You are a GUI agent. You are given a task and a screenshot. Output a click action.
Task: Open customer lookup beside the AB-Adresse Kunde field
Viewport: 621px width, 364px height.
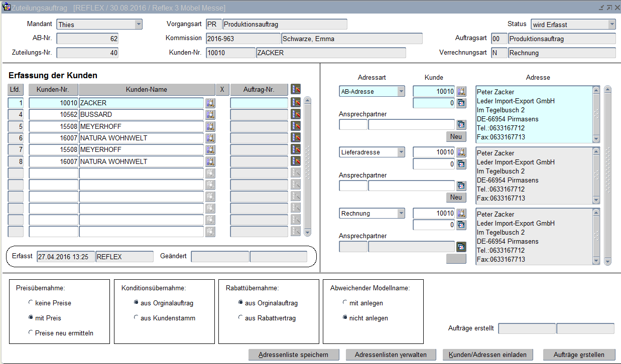pos(461,92)
